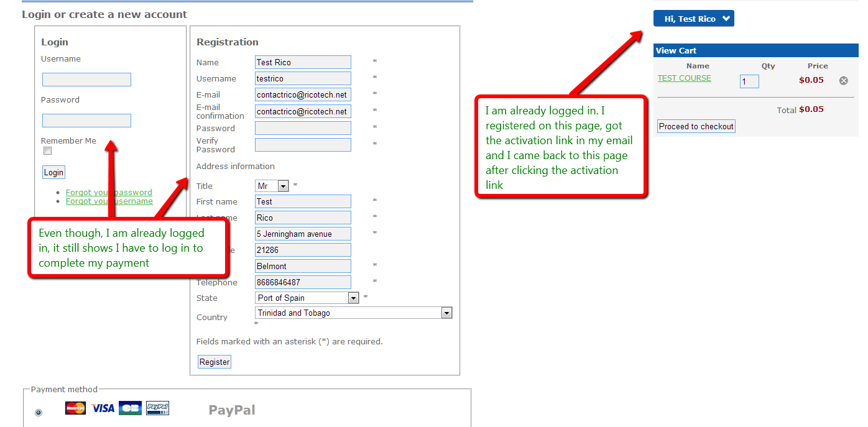
Task: Remove TEST COURSE from cart
Action: [x=844, y=80]
